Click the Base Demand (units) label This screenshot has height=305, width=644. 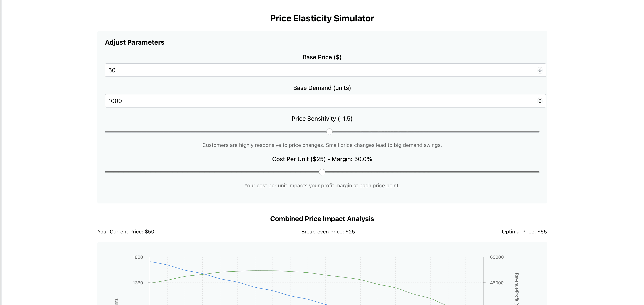coord(322,88)
